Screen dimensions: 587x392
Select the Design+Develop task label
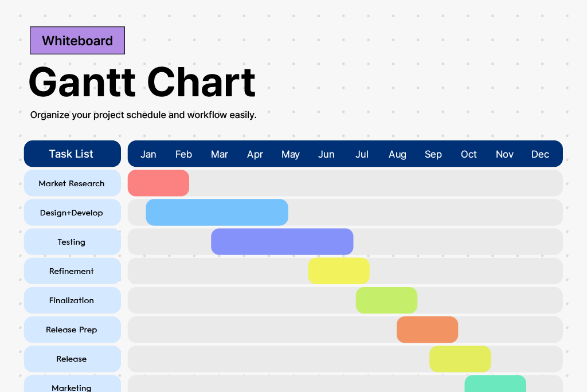pyautogui.click(x=72, y=213)
